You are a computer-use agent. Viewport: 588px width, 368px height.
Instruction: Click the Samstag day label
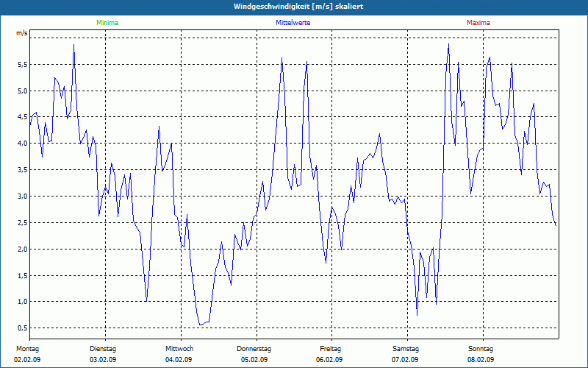(406, 349)
